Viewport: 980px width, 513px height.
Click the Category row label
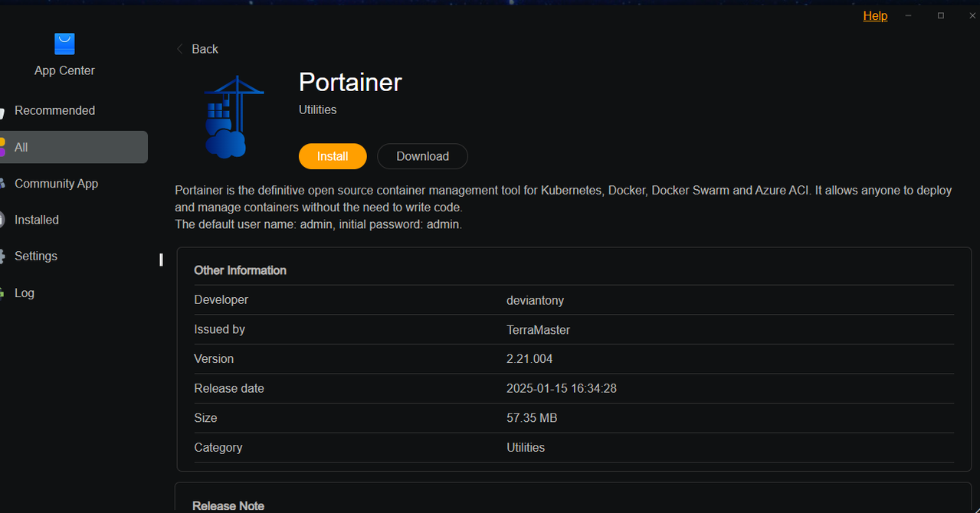(x=218, y=448)
